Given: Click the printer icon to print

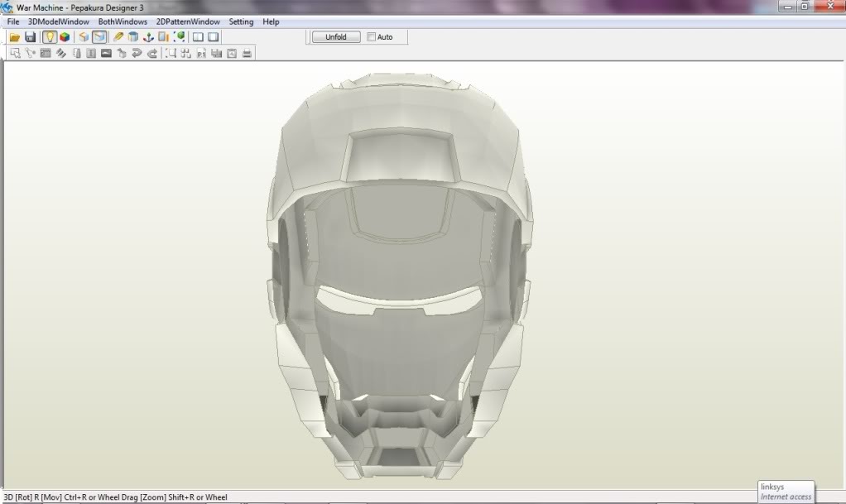Looking at the screenshot, I should point(248,53).
